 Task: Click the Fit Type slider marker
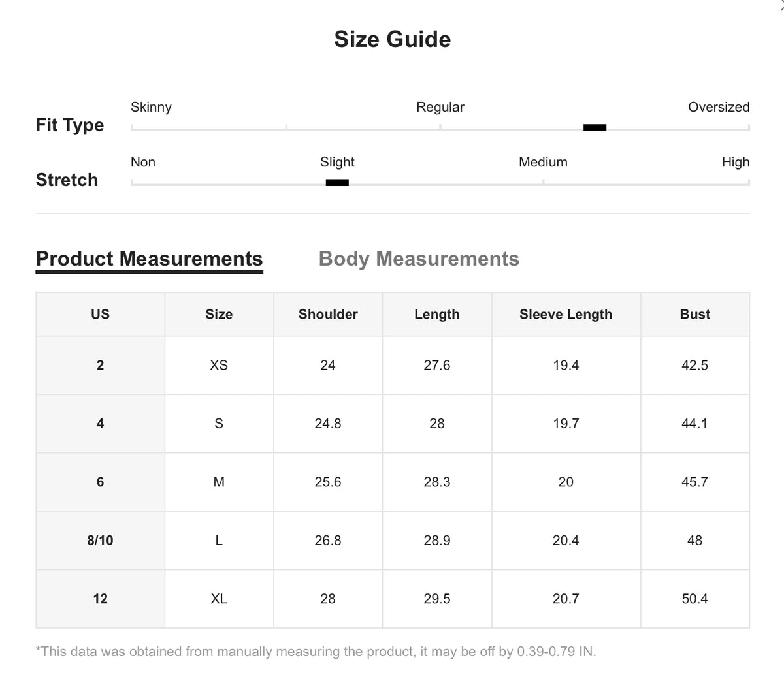coord(595,127)
